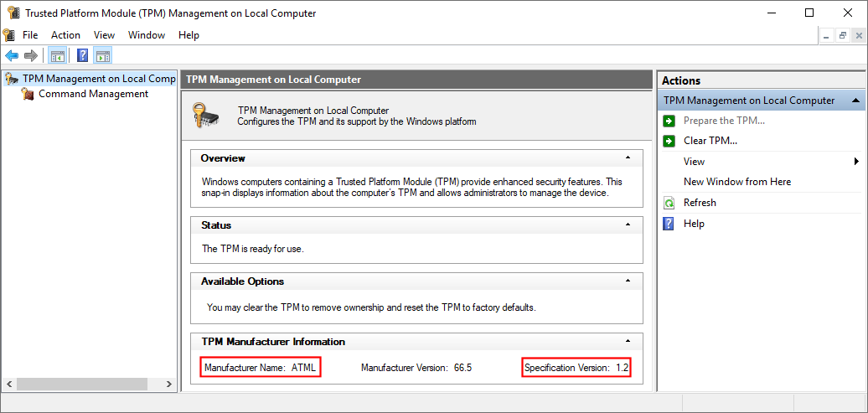Toggle the Show/Hide Action Pane toolbar icon
Image resolution: width=868 pixels, height=413 pixels.
(x=103, y=56)
